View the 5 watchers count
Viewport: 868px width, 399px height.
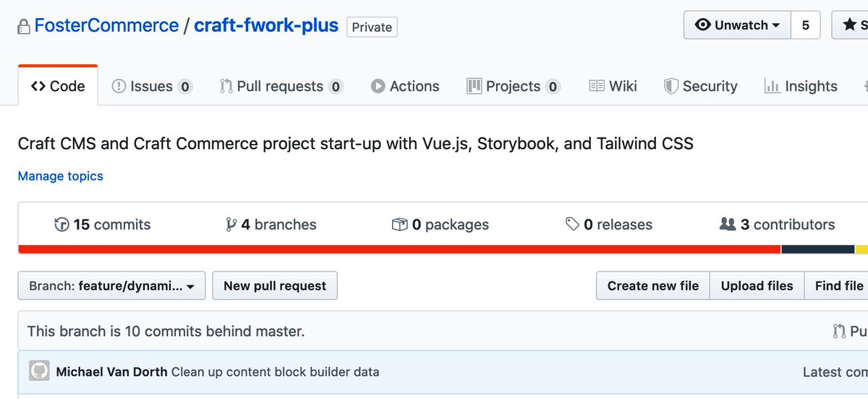point(806,25)
